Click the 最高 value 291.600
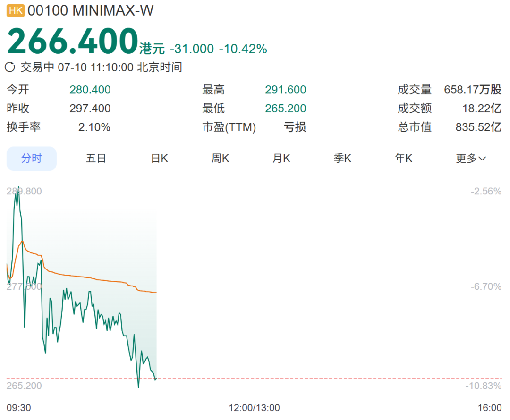 [x=286, y=90]
